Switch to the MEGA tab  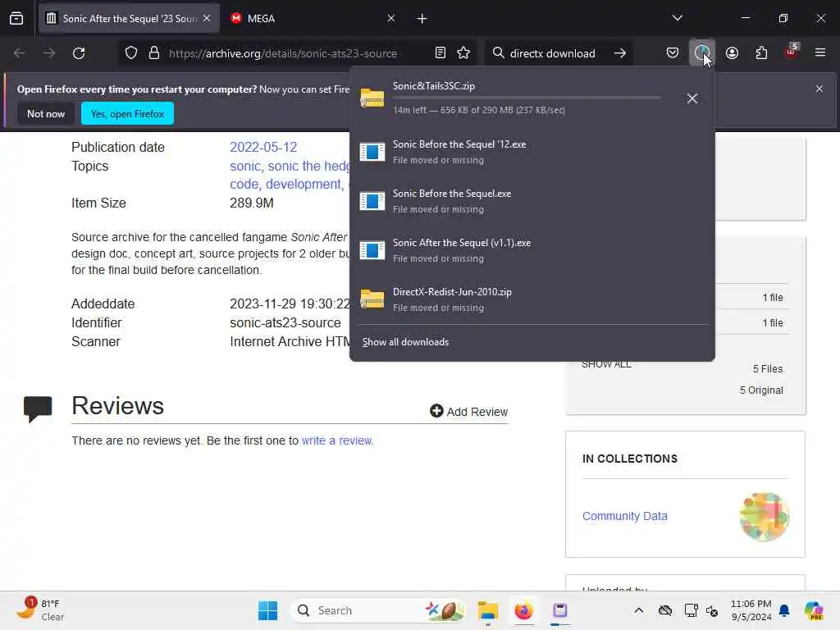point(311,19)
